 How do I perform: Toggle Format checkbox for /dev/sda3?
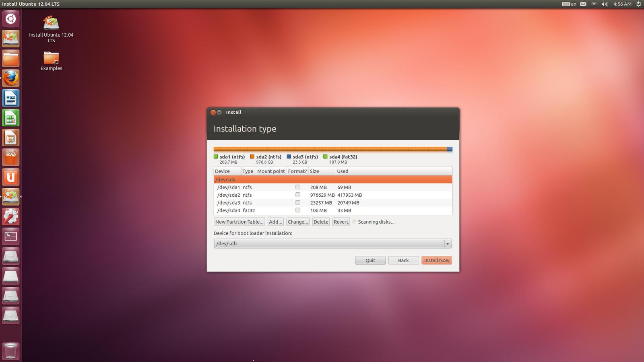[x=298, y=202]
